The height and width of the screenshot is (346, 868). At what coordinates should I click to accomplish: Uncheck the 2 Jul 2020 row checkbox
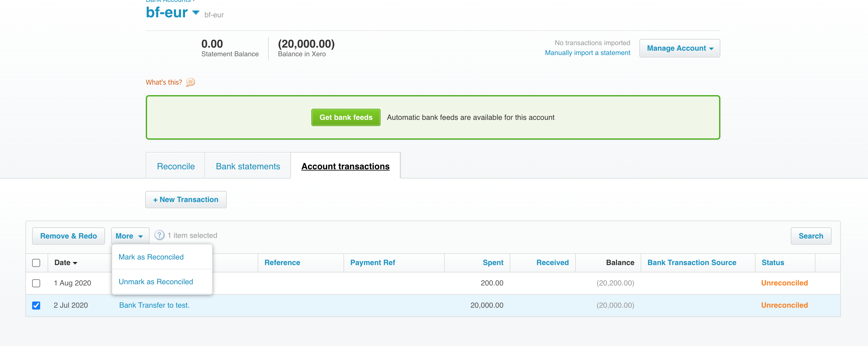coord(36,305)
